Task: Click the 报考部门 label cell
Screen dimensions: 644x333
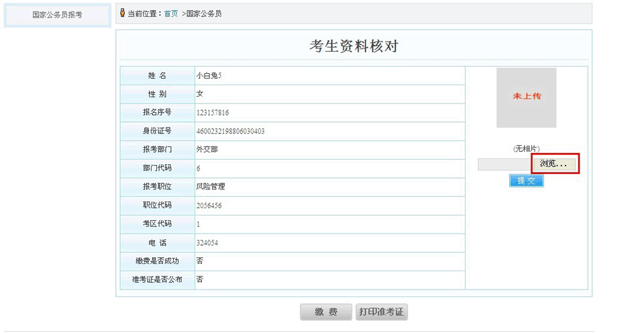Action: (x=157, y=150)
